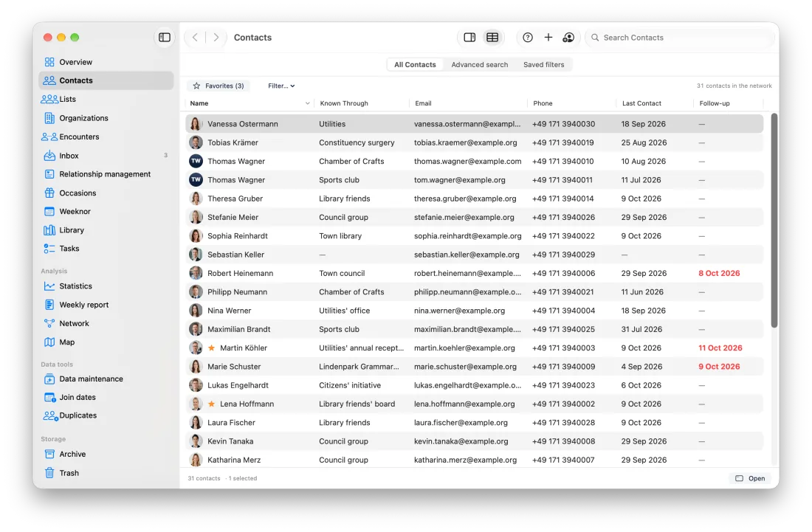Select the Vanessa Ostermann row
Screen dimensions: 812x532
475,124
